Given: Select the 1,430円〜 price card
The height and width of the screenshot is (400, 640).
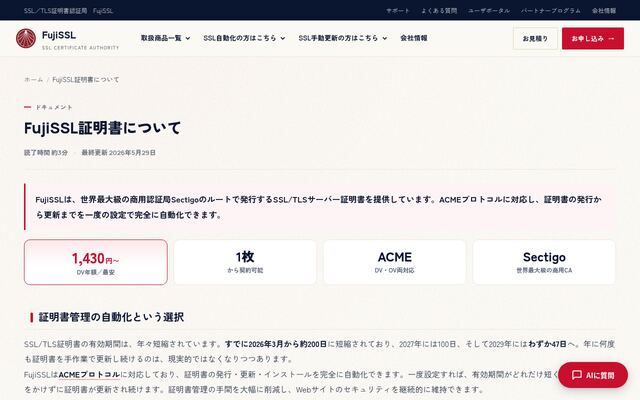Looking at the screenshot, I should point(96,262).
